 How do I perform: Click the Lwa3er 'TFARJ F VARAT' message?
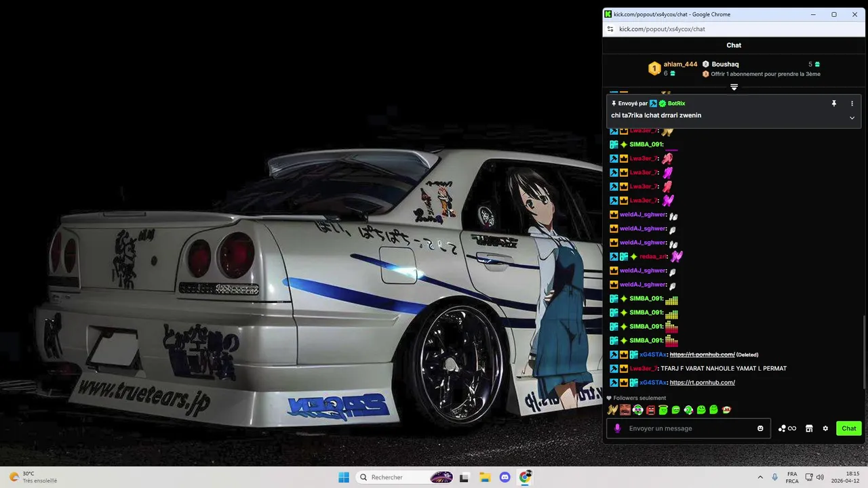point(724,369)
